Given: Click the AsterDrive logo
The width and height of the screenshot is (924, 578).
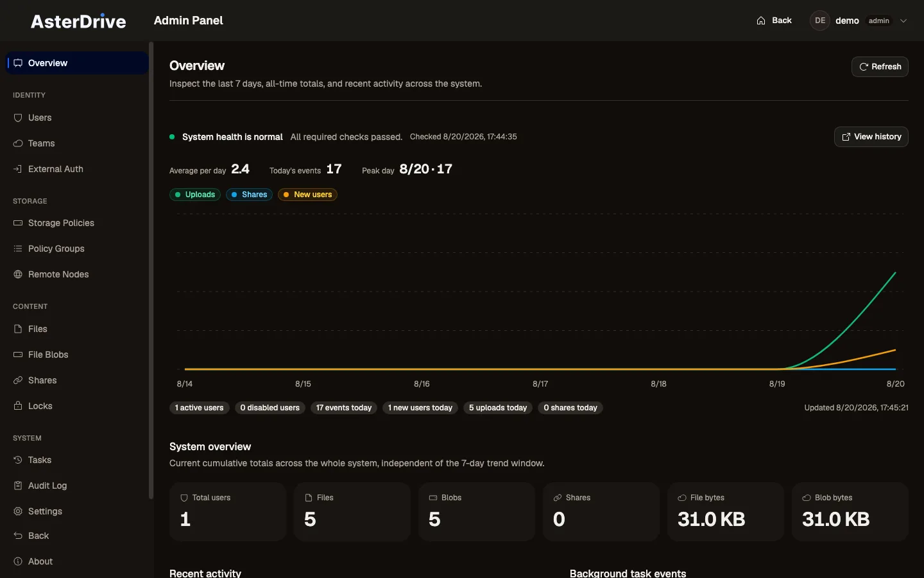Looking at the screenshot, I should tap(78, 21).
